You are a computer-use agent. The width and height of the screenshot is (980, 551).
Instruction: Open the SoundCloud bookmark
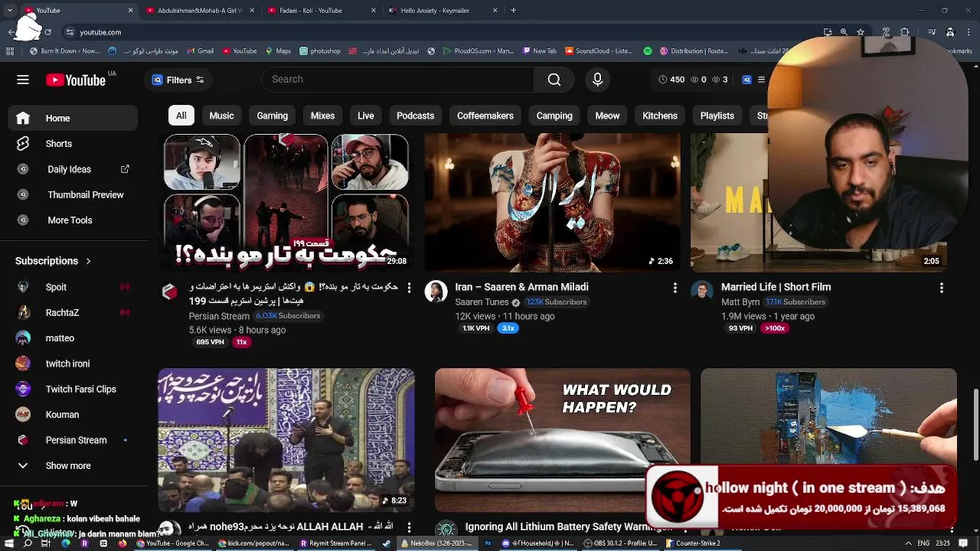pyautogui.click(x=599, y=51)
